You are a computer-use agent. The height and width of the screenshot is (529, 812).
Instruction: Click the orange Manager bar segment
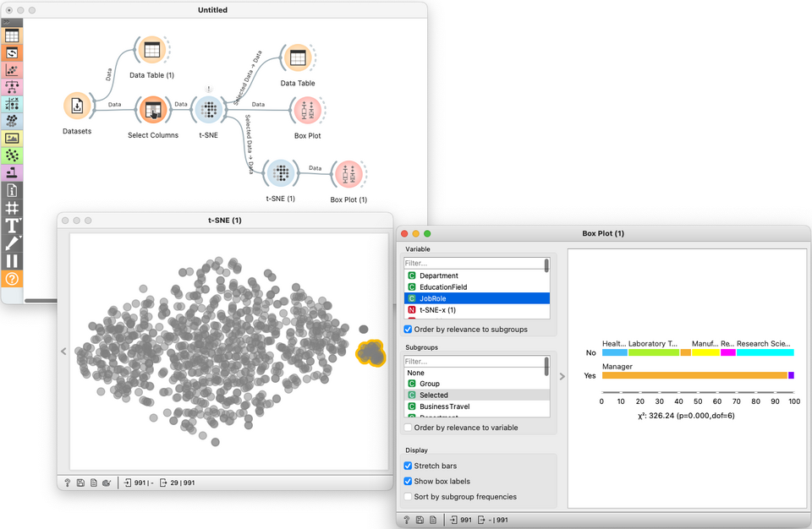694,375
